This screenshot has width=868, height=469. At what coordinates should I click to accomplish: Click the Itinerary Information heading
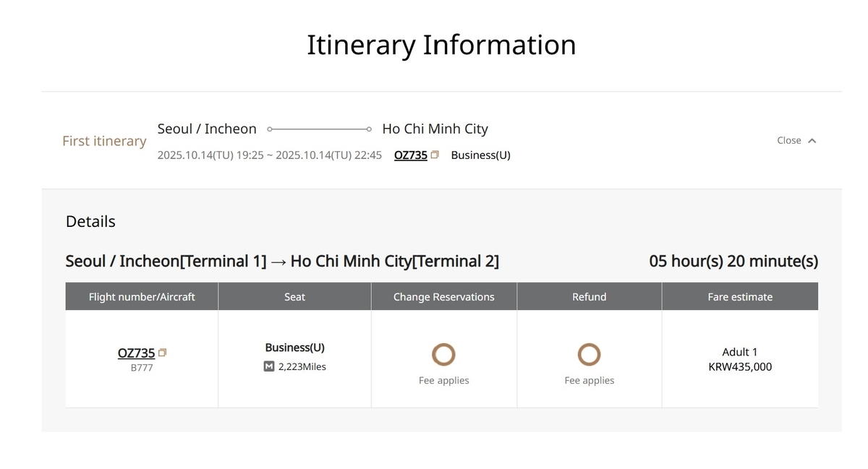pyautogui.click(x=441, y=44)
